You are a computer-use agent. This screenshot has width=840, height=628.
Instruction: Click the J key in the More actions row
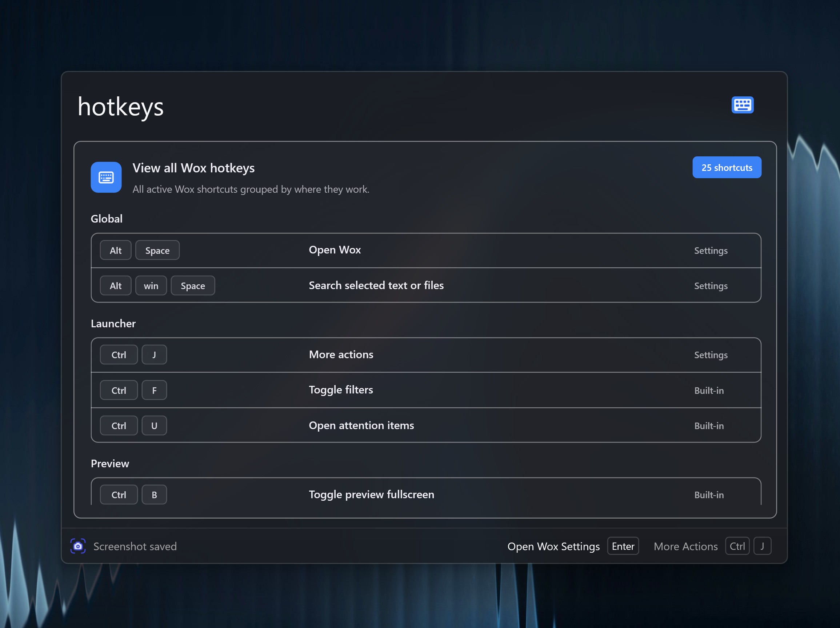coord(154,355)
